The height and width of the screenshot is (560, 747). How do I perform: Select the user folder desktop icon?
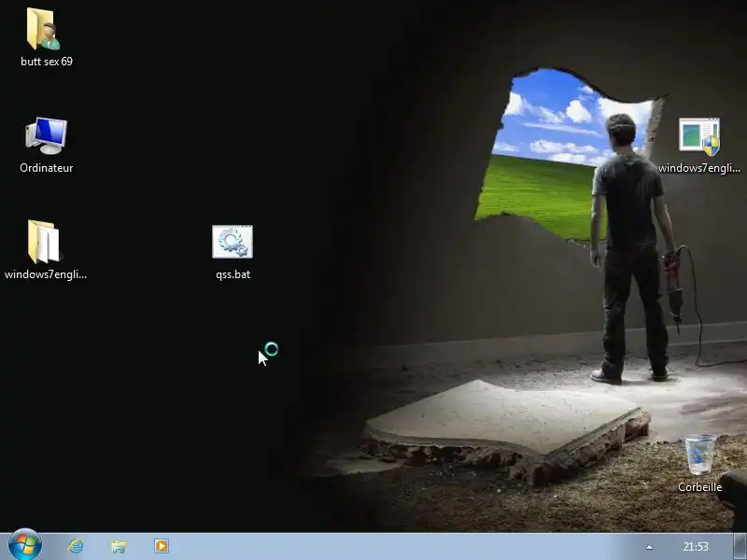(x=44, y=29)
